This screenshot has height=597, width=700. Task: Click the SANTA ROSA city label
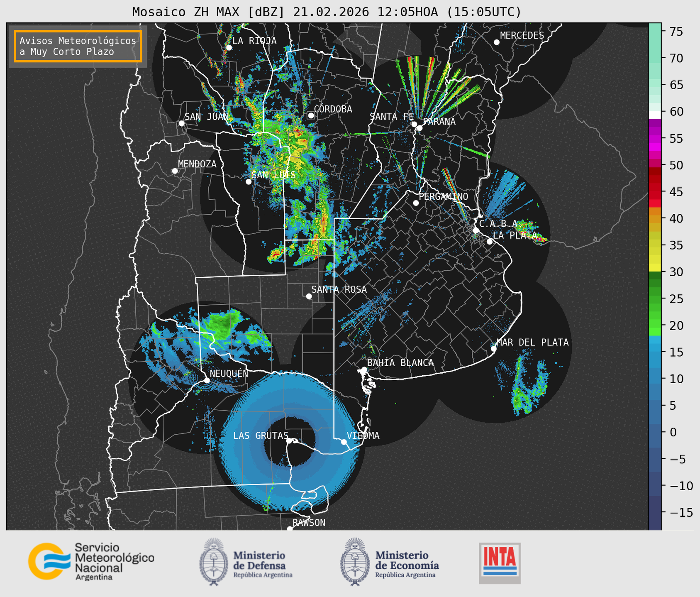(x=339, y=289)
